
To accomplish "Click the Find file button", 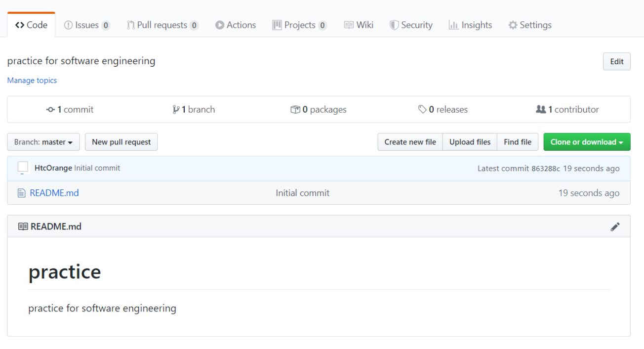I will pos(518,142).
